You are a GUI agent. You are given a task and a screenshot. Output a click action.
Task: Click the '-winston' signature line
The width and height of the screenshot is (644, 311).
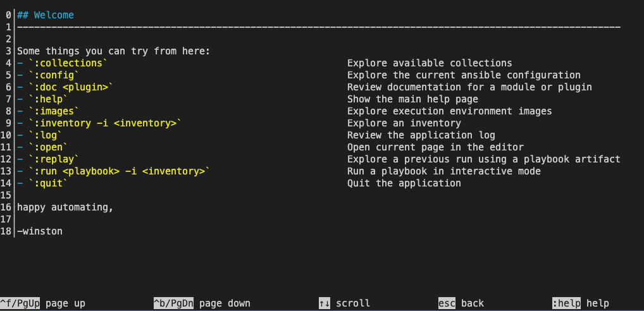(x=40, y=231)
